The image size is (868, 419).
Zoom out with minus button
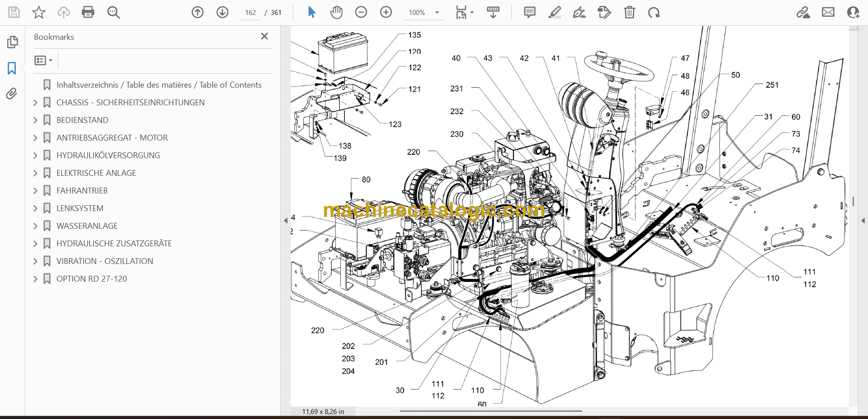(361, 12)
